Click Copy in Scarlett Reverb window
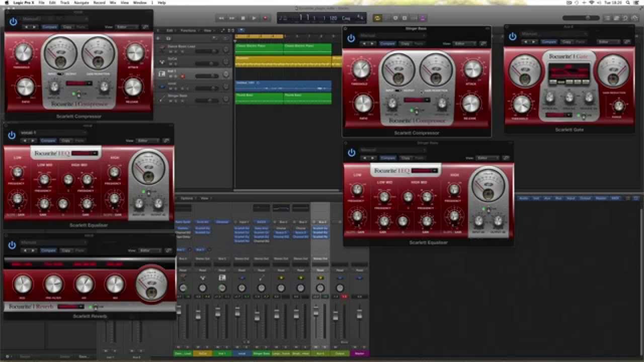This screenshot has height=362, width=644. pos(66,250)
